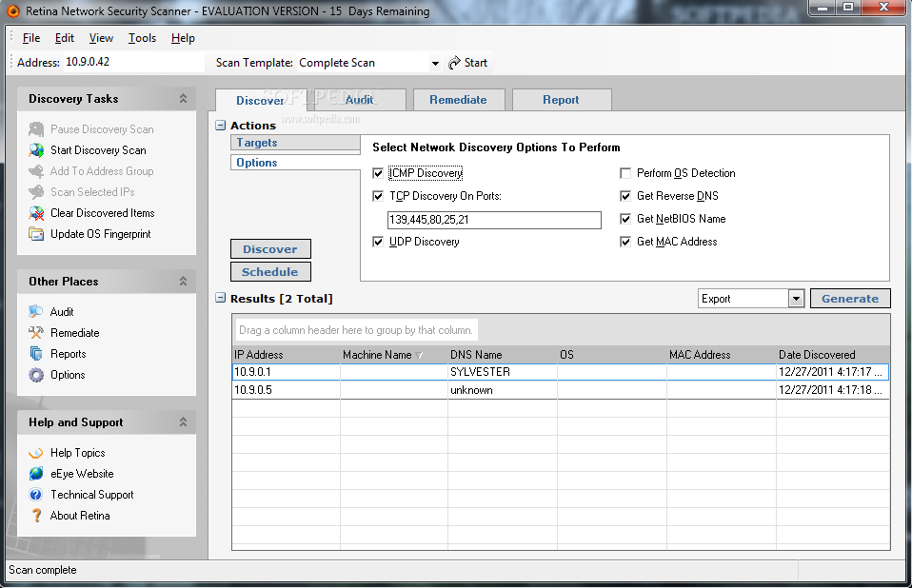Screen dimensions: 912x588
Task: Enable Perform OS Detection checkbox
Action: [625, 173]
